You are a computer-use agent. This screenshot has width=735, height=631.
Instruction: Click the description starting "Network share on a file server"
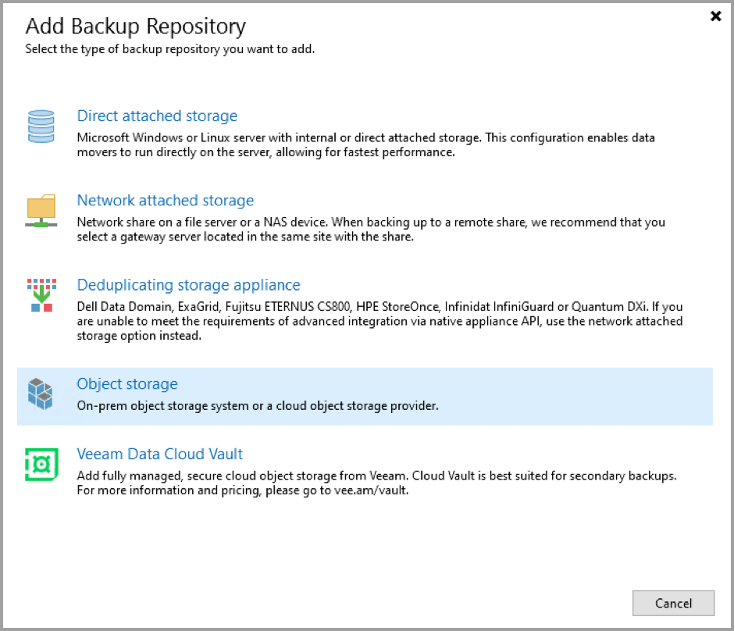pos(371,229)
